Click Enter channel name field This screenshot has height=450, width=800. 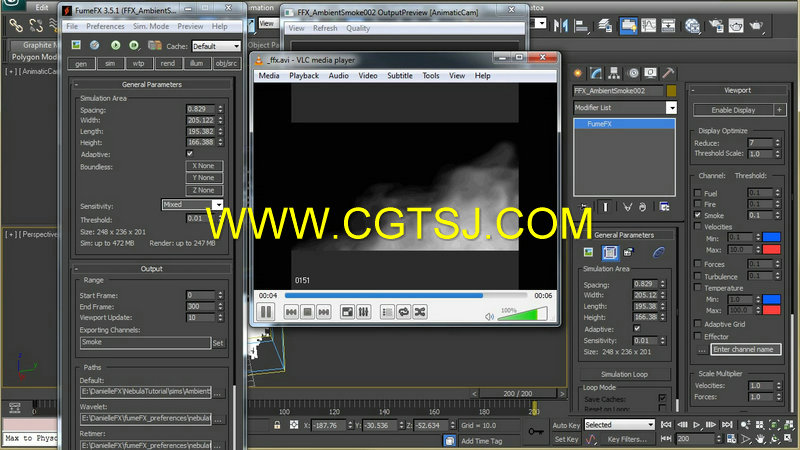(x=745, y=349)
